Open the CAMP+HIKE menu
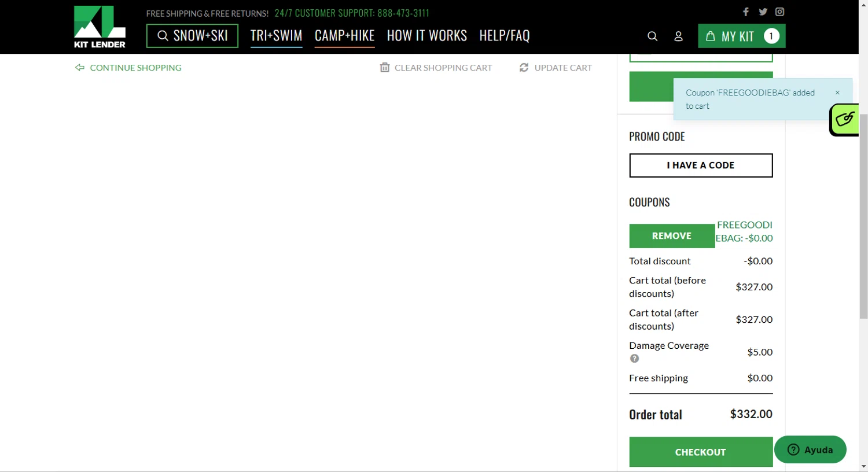Viewport: 868px width, 472px height. pyautogui.click(x=345, y=36)
